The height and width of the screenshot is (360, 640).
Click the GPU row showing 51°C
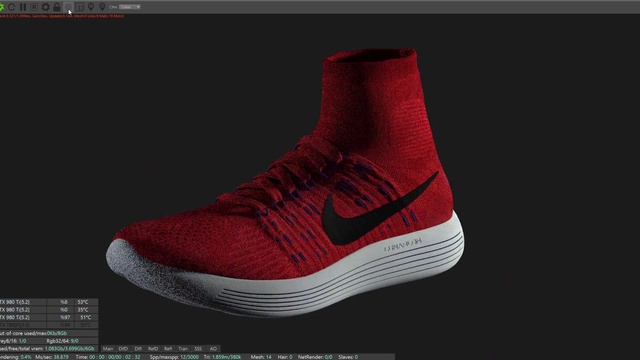pyautogui.click(x=49, y=317)
